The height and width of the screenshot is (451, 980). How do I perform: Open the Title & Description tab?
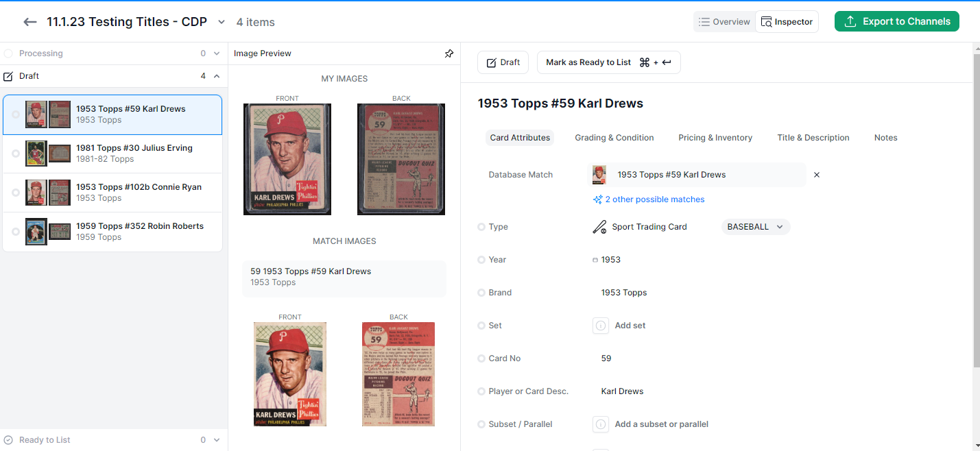[813, 138]
